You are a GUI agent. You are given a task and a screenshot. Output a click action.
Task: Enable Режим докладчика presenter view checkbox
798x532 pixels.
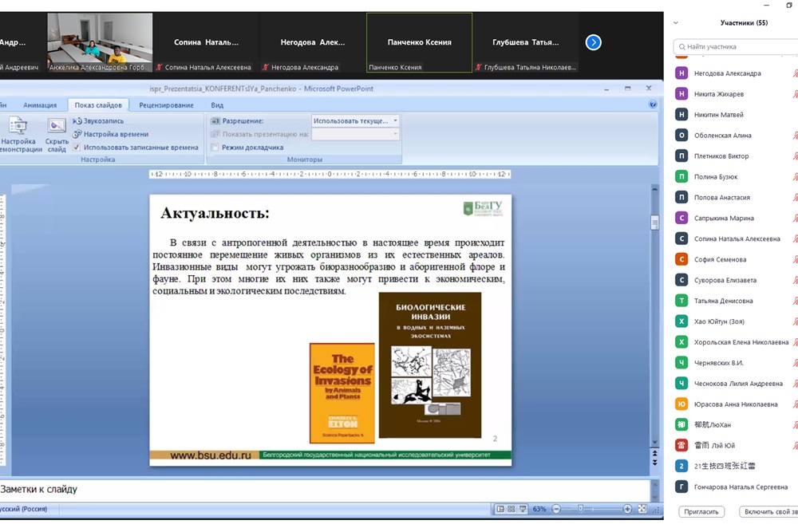click(x=215, y=148)
